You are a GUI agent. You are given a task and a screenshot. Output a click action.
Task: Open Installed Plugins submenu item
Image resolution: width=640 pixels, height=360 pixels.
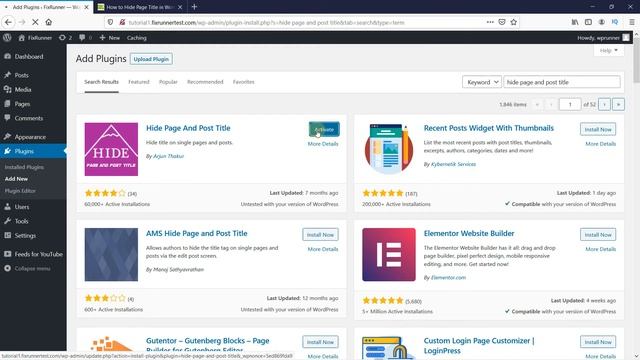pyautogui.click(x=24, y=167)
